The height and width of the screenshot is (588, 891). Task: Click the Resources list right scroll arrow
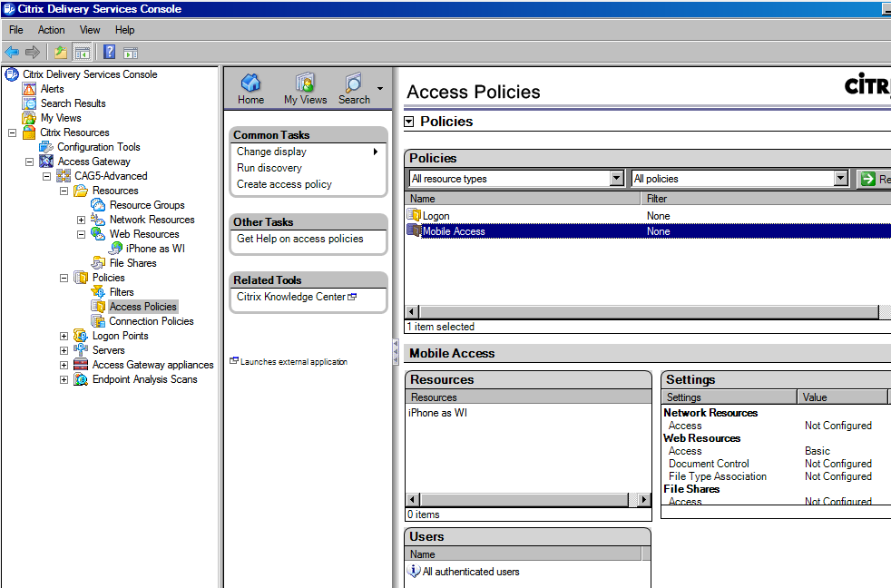click(x=644, y=500)
